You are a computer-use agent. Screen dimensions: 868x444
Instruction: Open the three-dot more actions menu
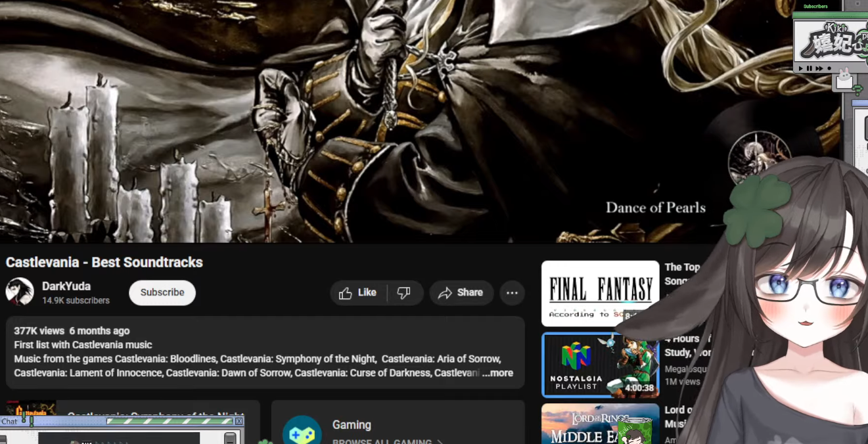(x=513, y=293)
